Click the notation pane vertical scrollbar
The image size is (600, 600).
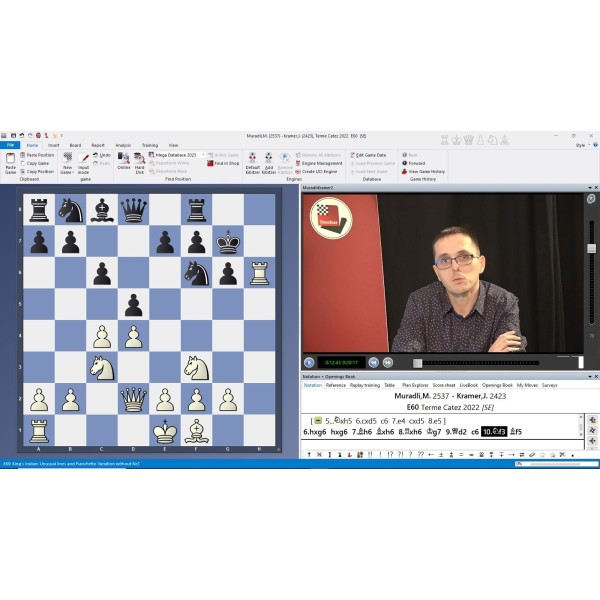click(x=581, y=426)
